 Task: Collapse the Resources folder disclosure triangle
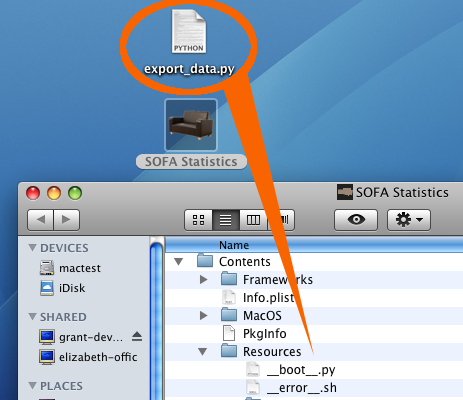(x=203, y=352)
